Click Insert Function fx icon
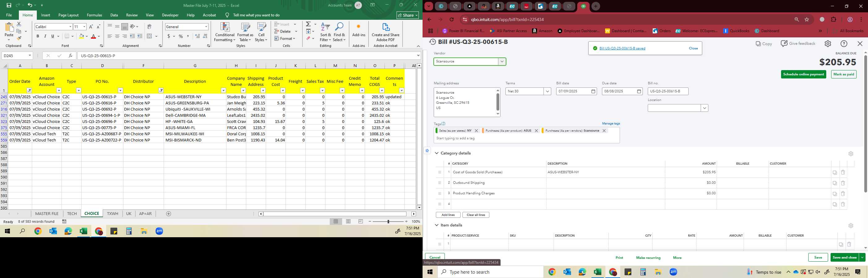868x278 pixels. [71, 56]
